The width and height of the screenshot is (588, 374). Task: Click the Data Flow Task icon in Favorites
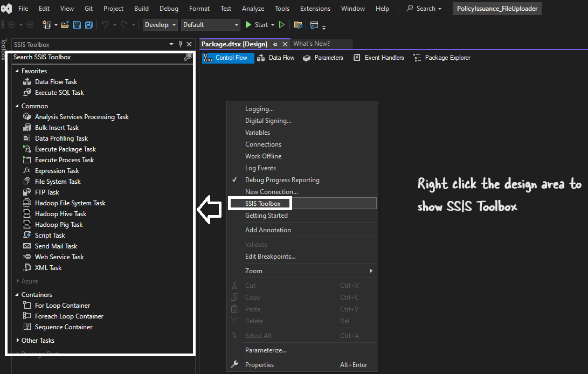click(x=27, y=81)
